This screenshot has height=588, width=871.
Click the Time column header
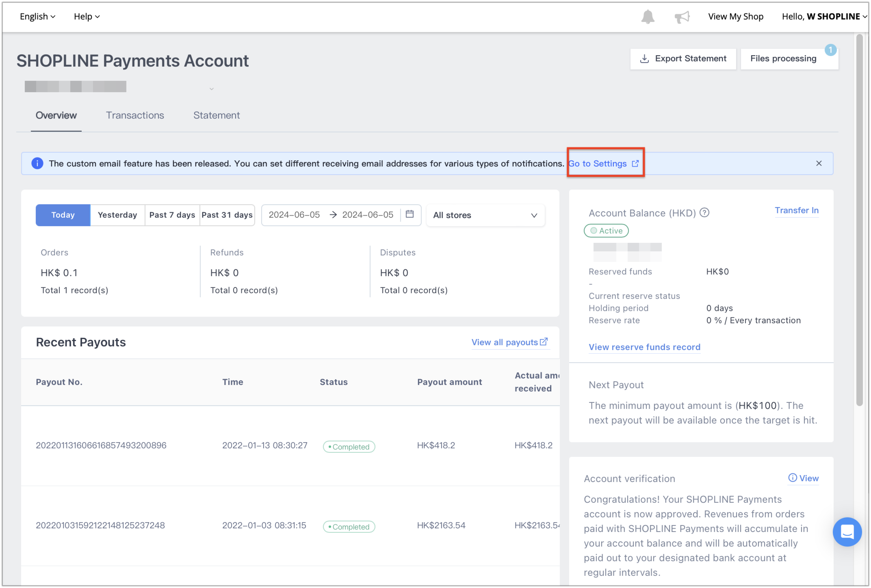point(233,382)
